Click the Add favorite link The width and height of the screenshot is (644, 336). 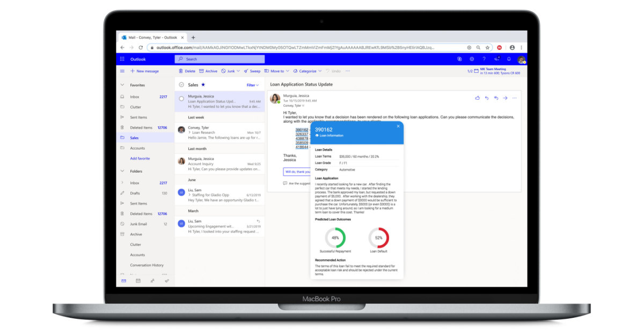[140, 159]
